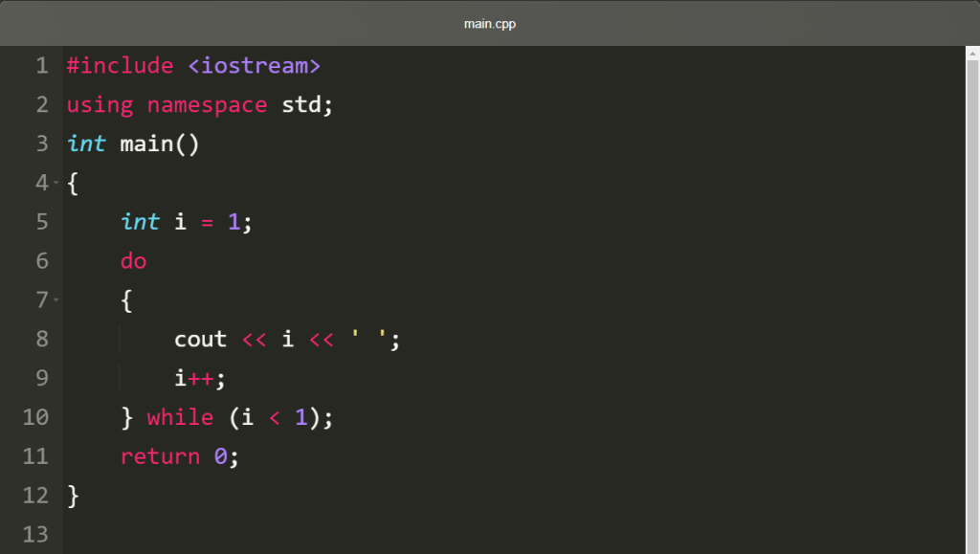
Task: Click line number 12 in gutter
Action: click(x=35, y=495)
